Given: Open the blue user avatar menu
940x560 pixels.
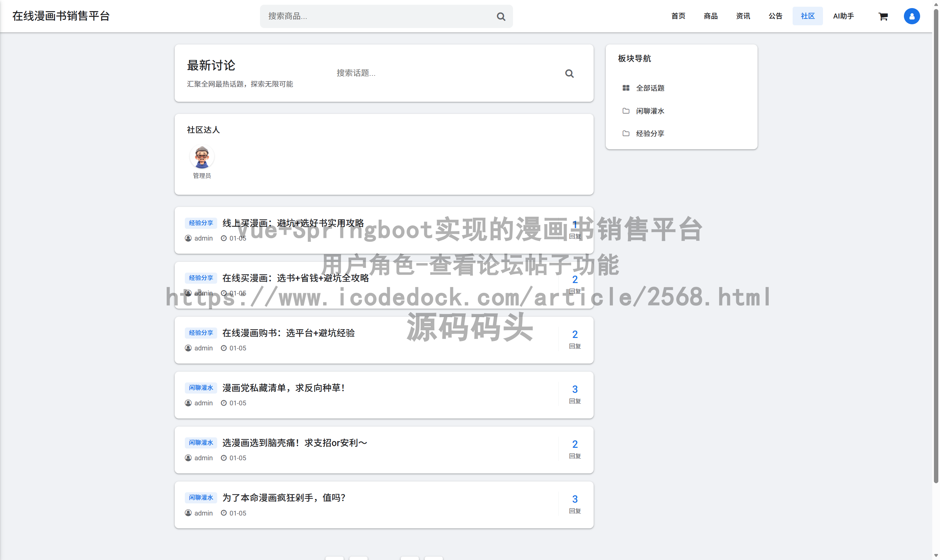Looking at the screenshot, I should 911,16.
